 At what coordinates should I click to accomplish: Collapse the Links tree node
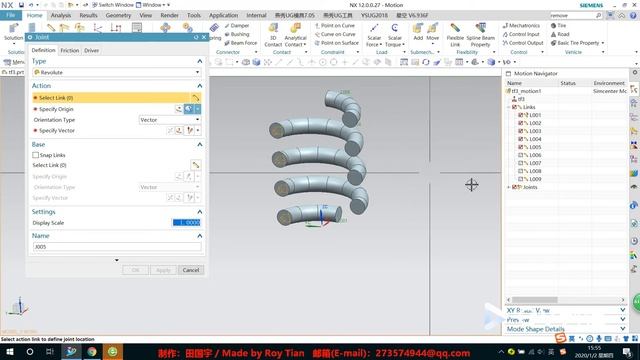click(x=509, y=107)
